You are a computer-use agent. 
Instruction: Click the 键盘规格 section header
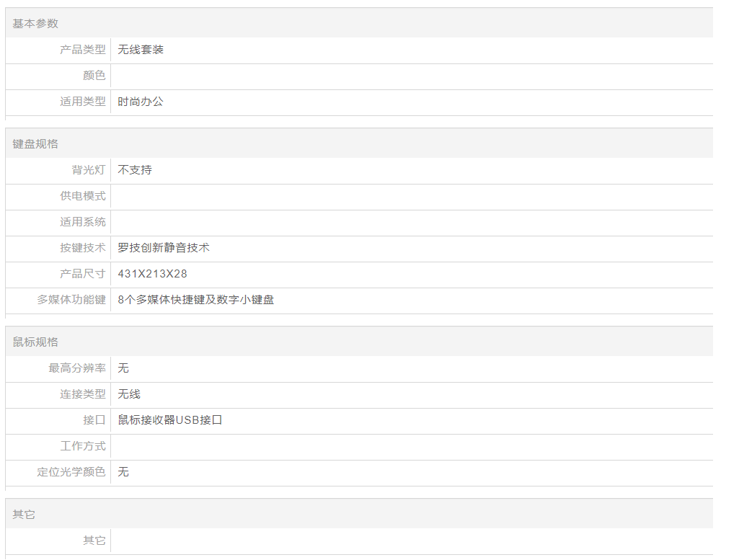point(35,144)
